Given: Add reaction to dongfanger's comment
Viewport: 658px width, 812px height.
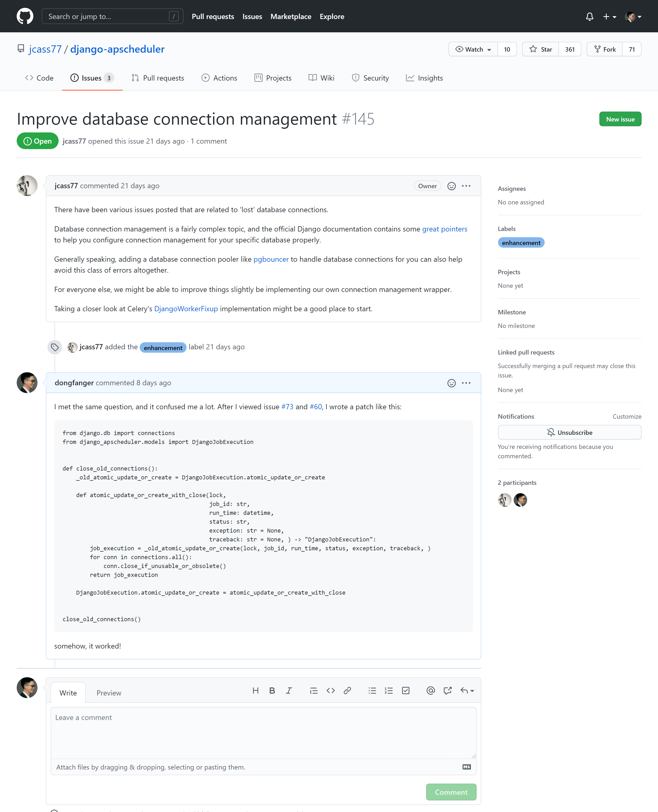Looking at the screenshot, I should click(451, 383).
